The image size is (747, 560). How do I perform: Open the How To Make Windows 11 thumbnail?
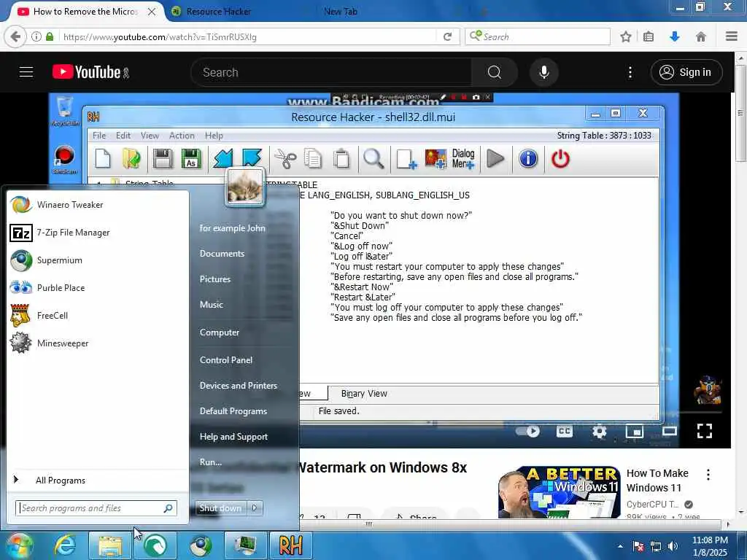560,492
